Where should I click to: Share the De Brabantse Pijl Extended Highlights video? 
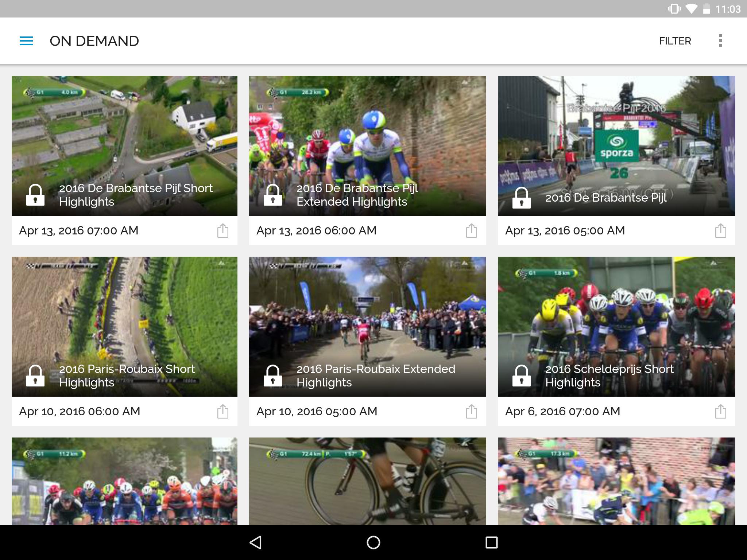471,230
